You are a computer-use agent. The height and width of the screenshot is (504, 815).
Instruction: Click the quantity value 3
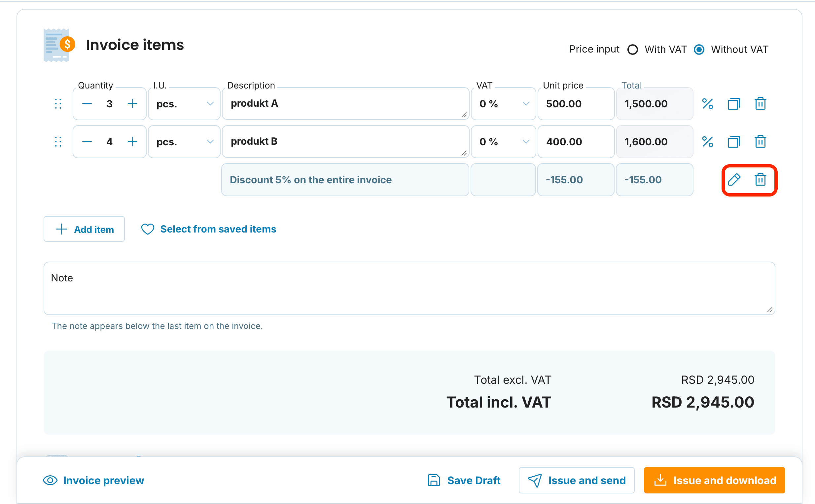(x=109, y=104)
